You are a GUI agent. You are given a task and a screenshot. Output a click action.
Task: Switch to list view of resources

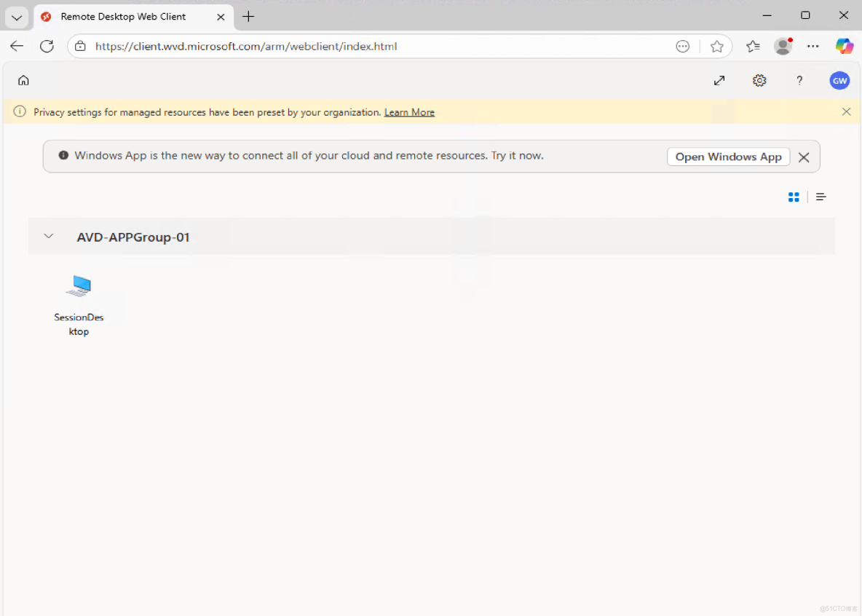[821, 197]
